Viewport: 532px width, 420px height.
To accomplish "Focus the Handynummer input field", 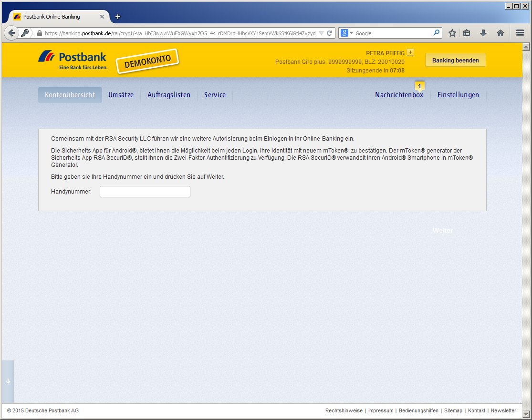I will [145, 192].
